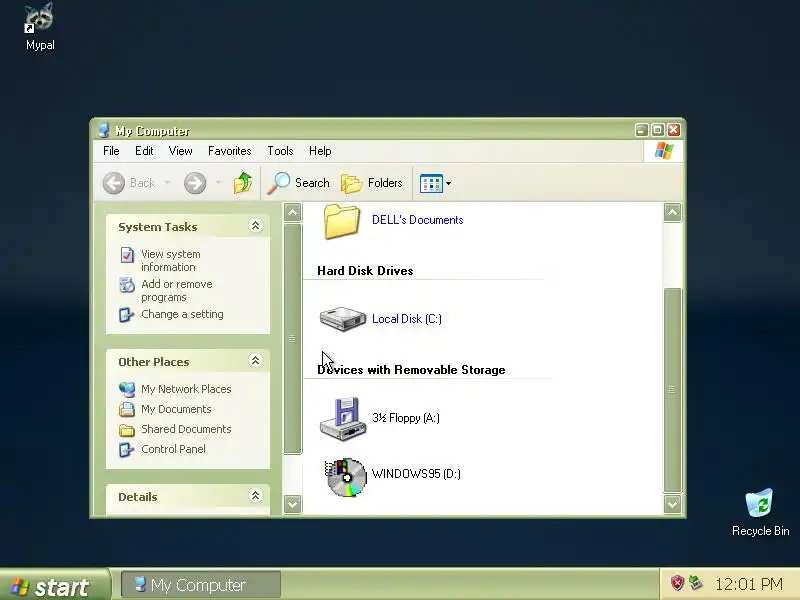Click the My Computer title bar icon
The image size is (800, 600).
tap(104, 131)
